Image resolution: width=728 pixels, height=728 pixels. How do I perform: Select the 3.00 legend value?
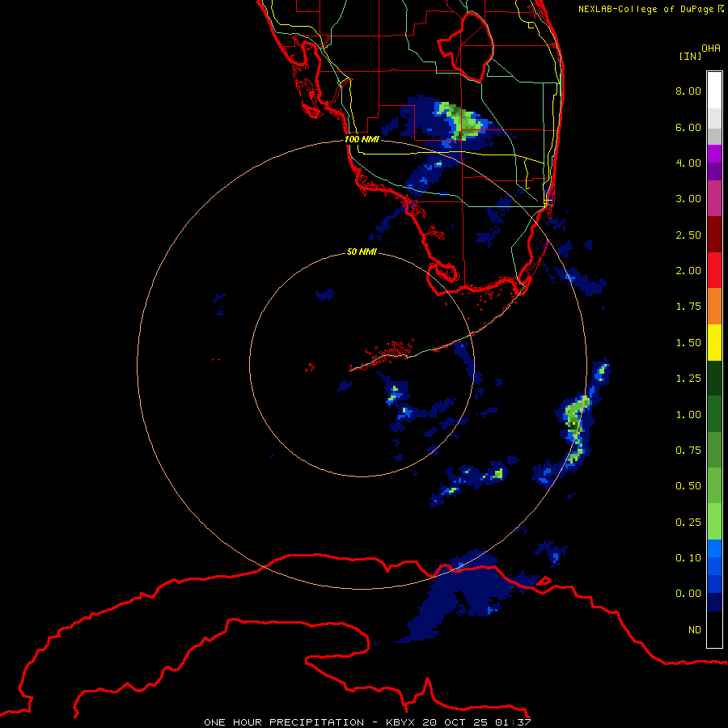pos(688,199)
